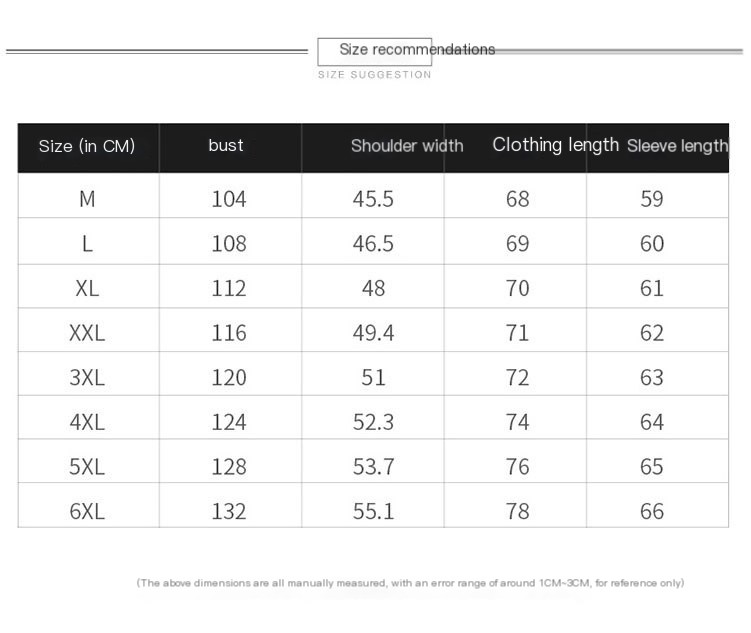The width and height of the screenshot is (751, 633).
Task: Select the 'Clothing length' column header
Action: 556,145
